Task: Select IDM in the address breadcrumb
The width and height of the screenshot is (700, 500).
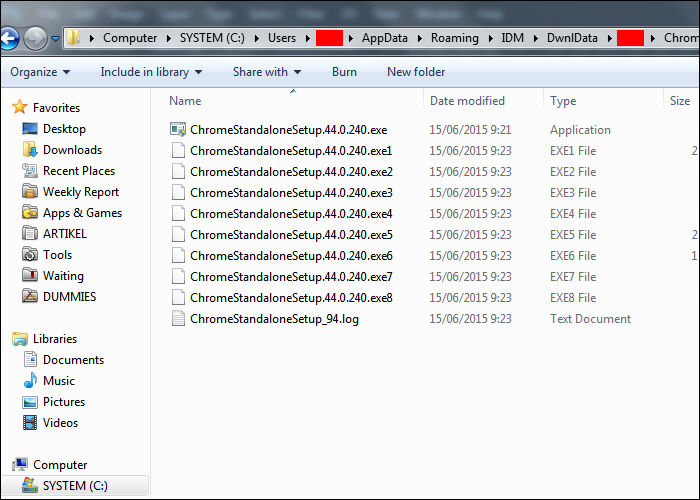Action: pos(512,38)
